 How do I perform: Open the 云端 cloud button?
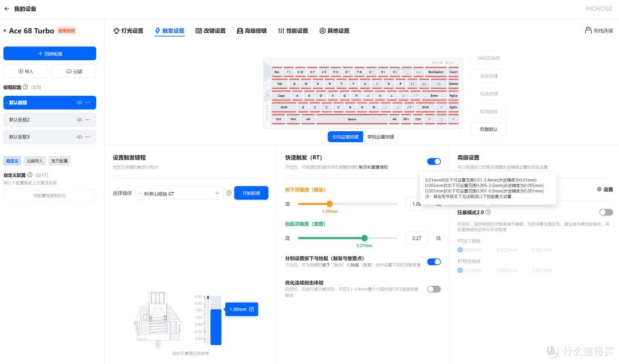(x=74, y=72)
